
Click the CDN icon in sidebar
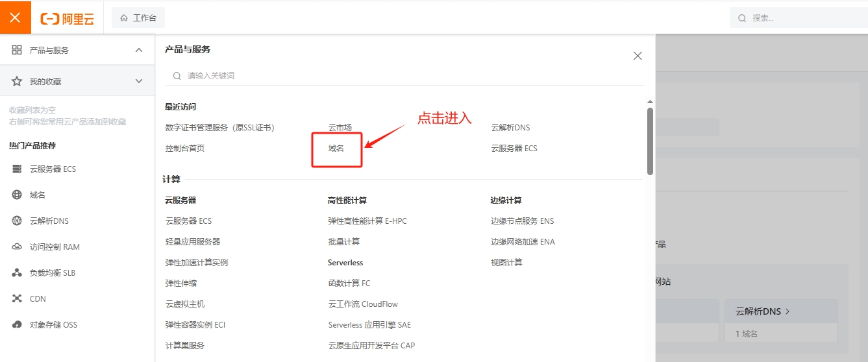pyautogui.click(x=17, y=298)
